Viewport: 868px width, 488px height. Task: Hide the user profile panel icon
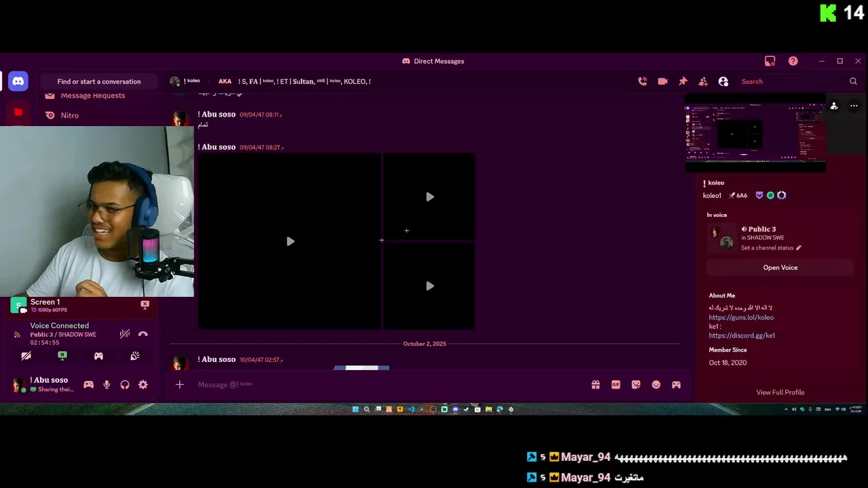[x=724, y=81]
